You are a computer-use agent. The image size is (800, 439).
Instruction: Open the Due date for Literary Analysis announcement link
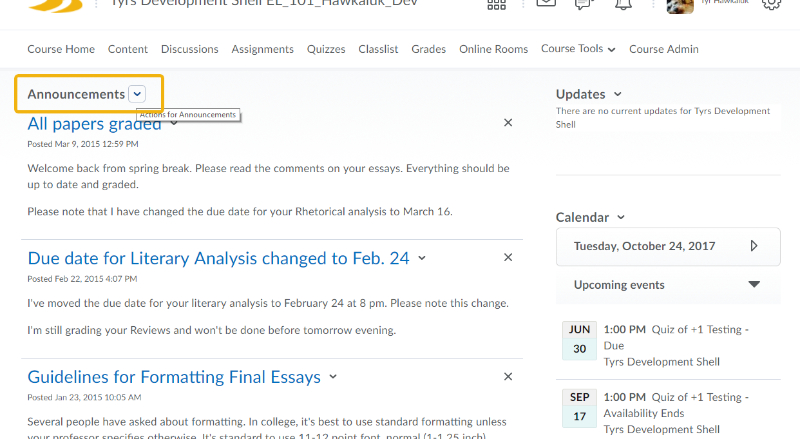218,258
